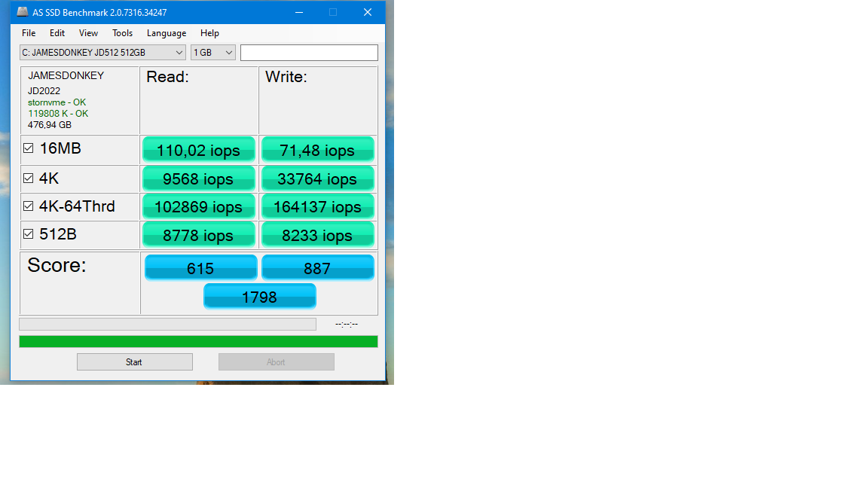Click the 16MB read result 110,02 iops
Image resolution: width=868 pixels, height=488 pixels.
click(x=199, y=150)
